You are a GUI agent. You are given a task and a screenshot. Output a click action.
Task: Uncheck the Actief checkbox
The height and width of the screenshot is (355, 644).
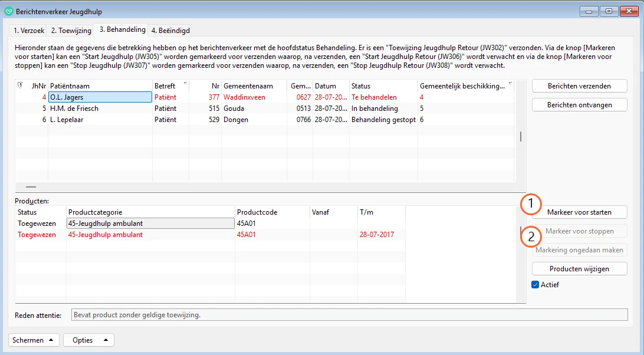(535, 285)
